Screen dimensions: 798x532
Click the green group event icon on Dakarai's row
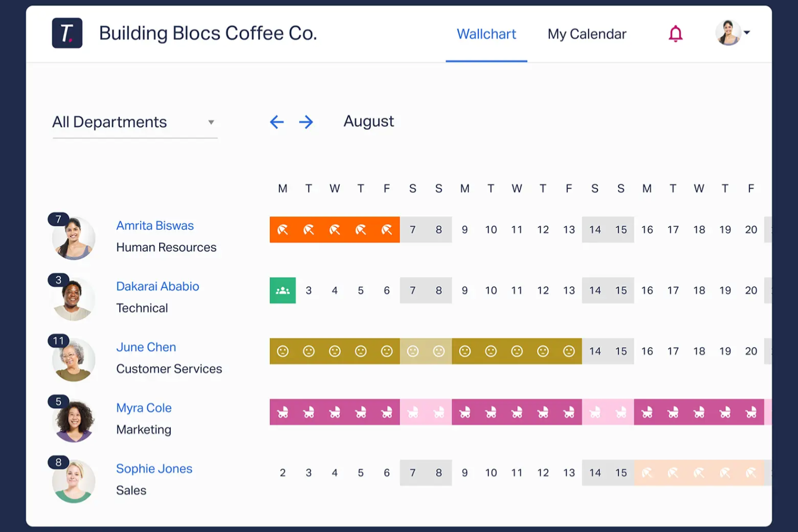pyautogui.click(x=283, y=290)
